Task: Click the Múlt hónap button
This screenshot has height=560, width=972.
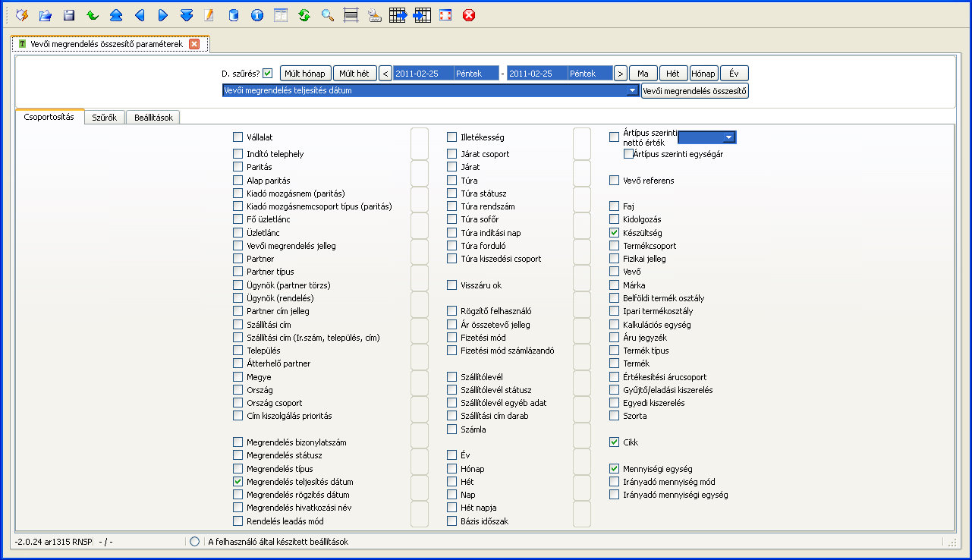Action: point(306,74)
